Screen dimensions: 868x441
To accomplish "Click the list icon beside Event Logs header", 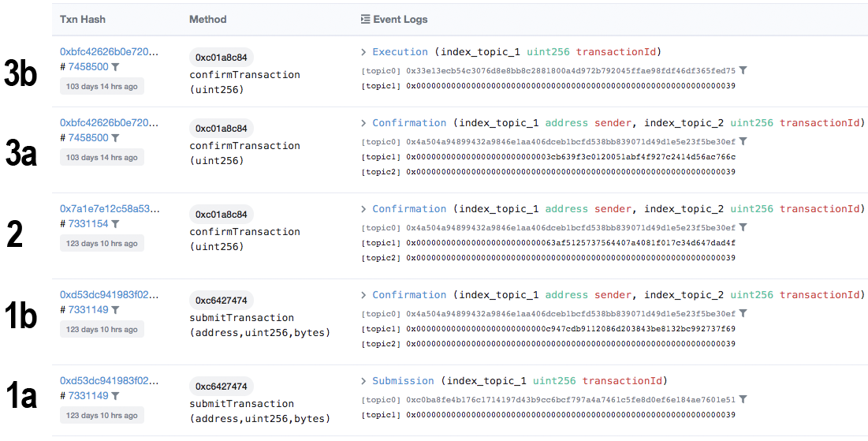I will 365,19.
